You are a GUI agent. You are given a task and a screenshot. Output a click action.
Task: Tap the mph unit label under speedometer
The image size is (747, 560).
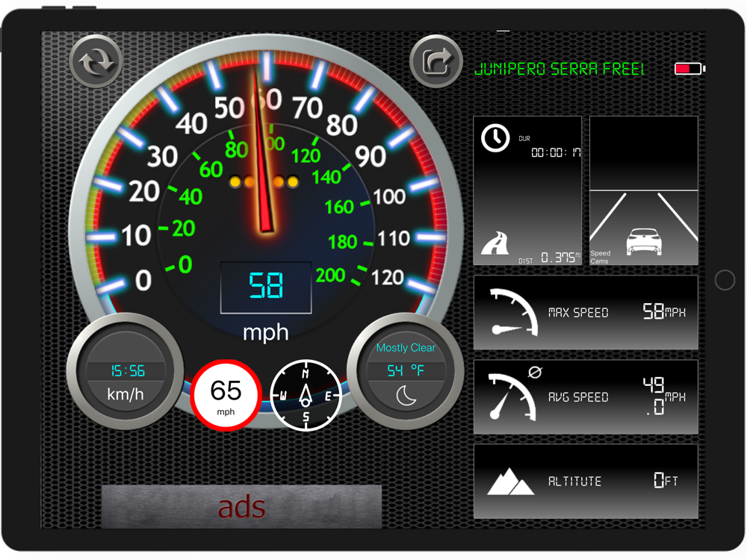point(266,332)
